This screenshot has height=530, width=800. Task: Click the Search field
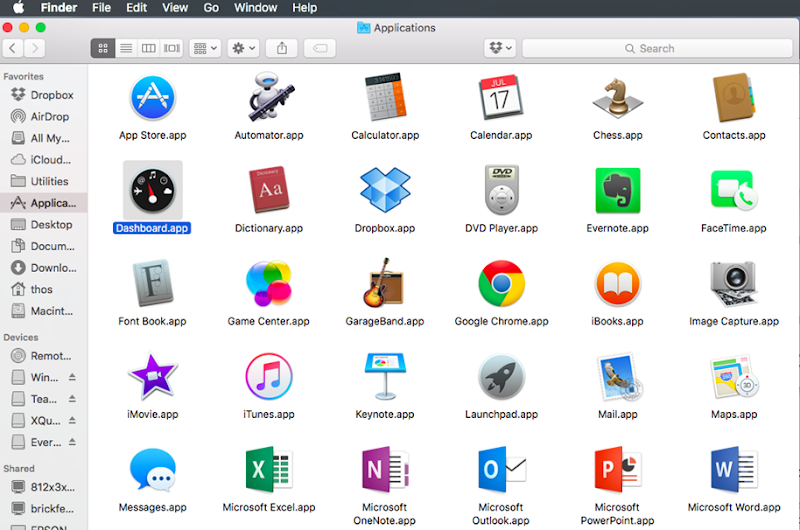(657, 48)
